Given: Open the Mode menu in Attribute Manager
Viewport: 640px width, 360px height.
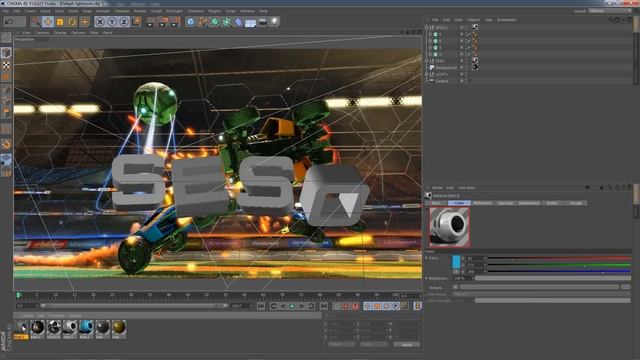Looking at the screenshot, I should tap(437, 188).
